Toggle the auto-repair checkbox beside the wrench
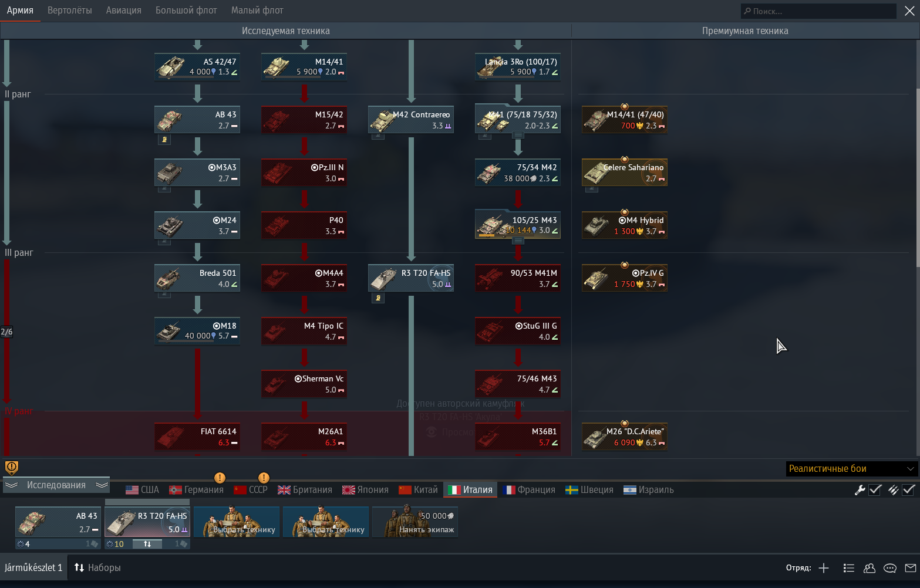 tap(875, 490)
